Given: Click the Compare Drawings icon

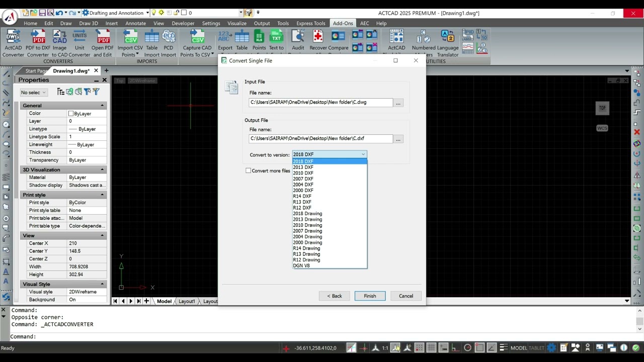Looking at the screenshot, I should [x=338, y=40].
